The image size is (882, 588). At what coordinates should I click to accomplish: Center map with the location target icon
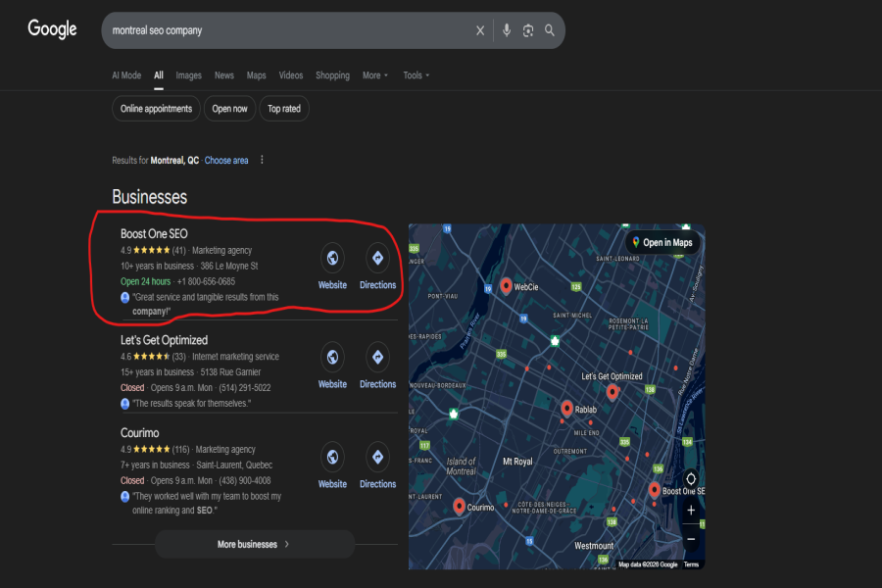[691, 479]
